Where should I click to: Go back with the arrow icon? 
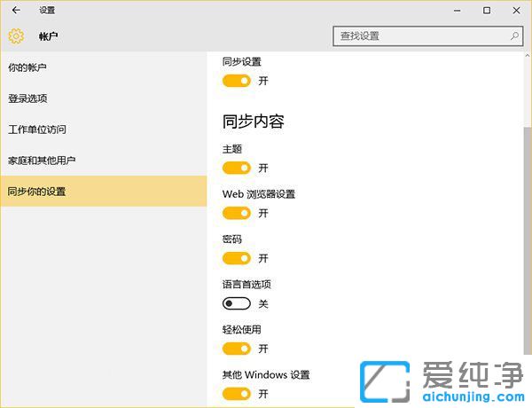(x=16, y=10)
